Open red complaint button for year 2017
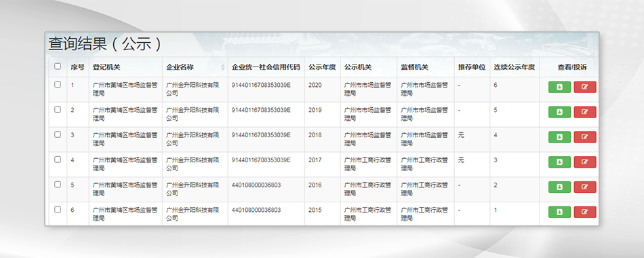The height and width of the screenshot is (258, 644). pos(585,162)
